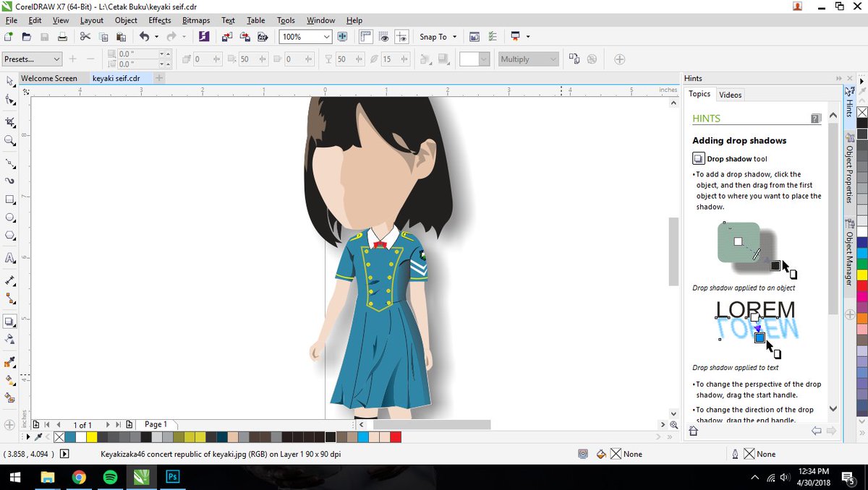Image resolution: width=868 pixels, height=490 pixels.
Task: Click red swatch in document palette
Action: click(396, 437)
